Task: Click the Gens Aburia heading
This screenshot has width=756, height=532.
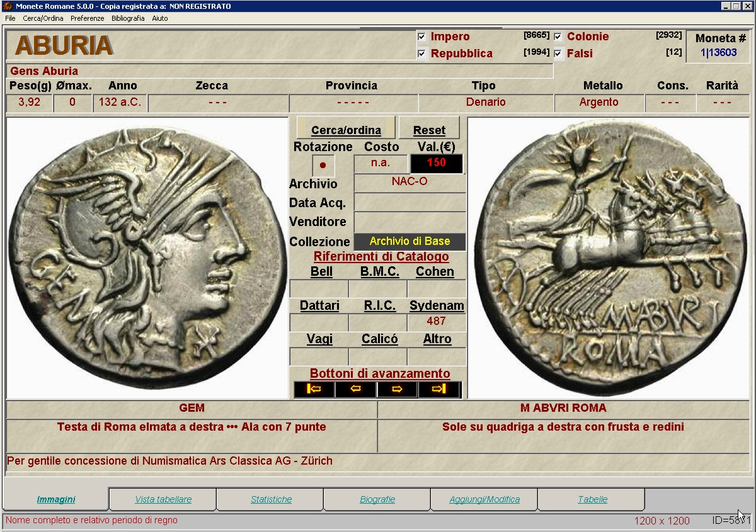Action: click(x=44, y=71)
